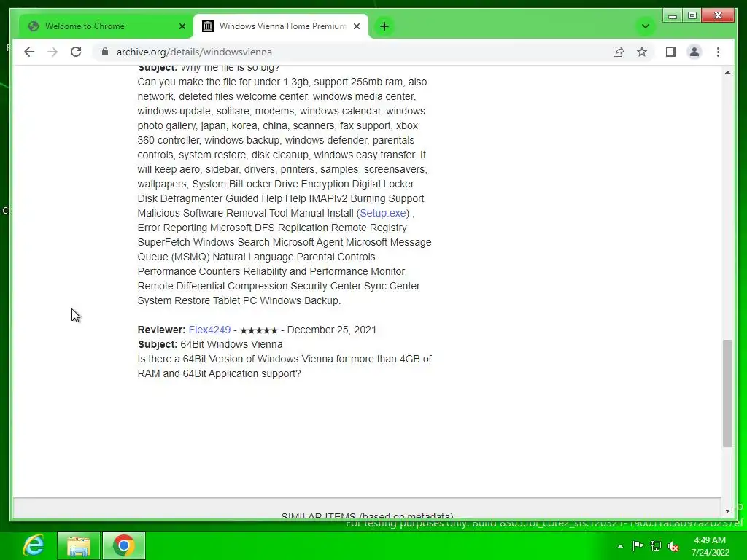The width and height of the screenshot is (747, 560).
Task: Open the taskbar clock and date
Action: (710, 545)
